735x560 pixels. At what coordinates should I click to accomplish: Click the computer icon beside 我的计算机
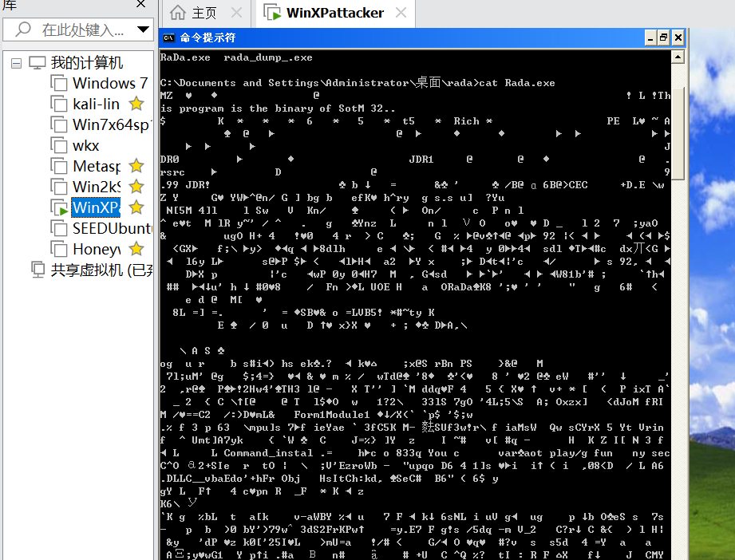pos(37,62)
